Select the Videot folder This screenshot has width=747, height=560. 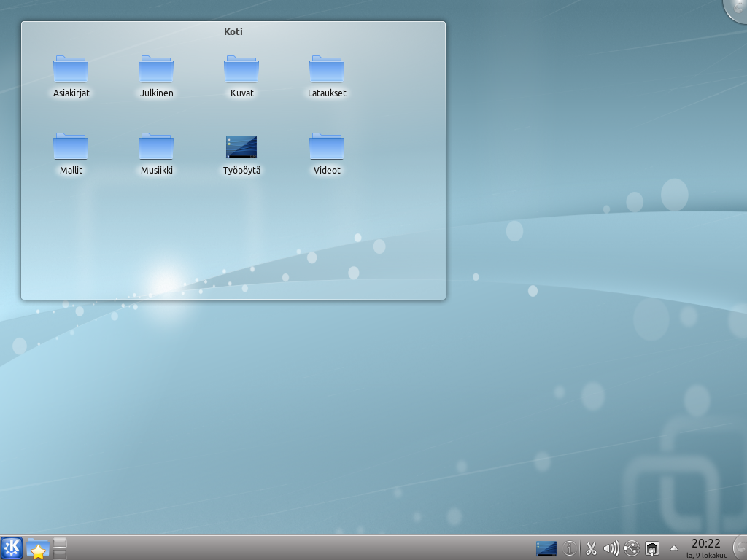coord(327,147)
